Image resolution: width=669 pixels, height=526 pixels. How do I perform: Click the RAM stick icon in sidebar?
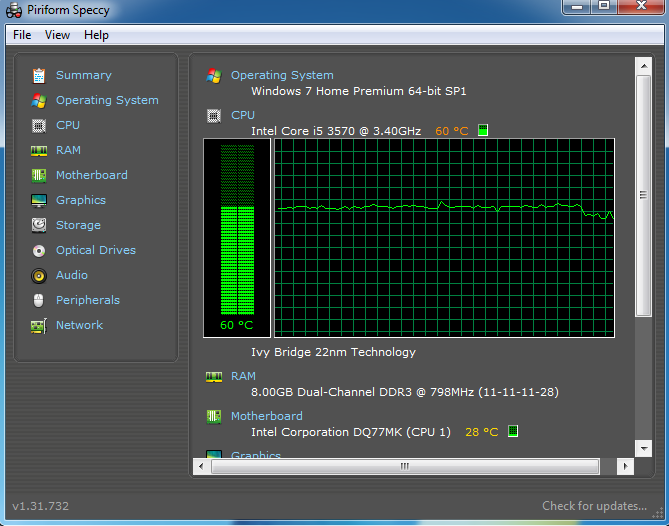click(39, 151)
